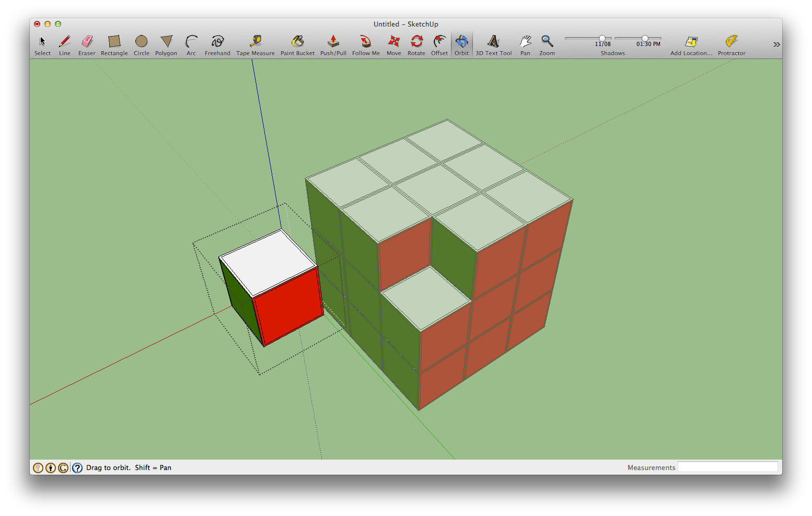Activate the Pan tool
The image size is (812, 516).
click(x=525, y=42)
